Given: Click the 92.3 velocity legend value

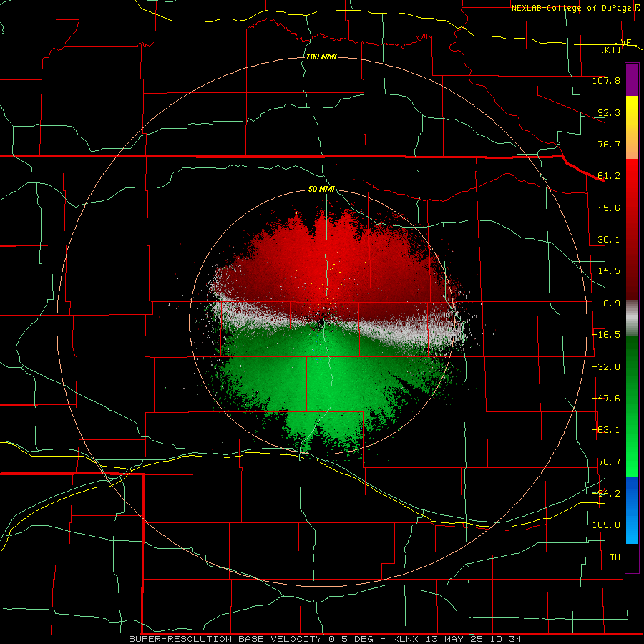Looking at the screenshot, I should point(609,112).
